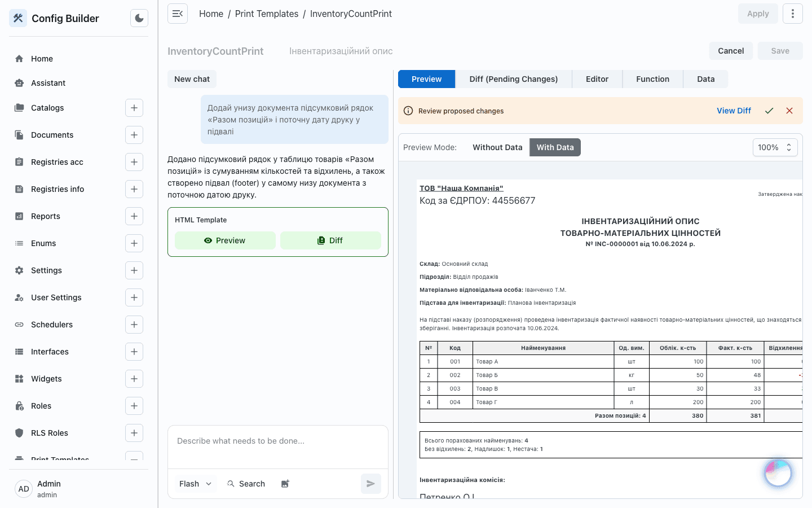Click the Documents icon in sidebar

pos(19,135)
